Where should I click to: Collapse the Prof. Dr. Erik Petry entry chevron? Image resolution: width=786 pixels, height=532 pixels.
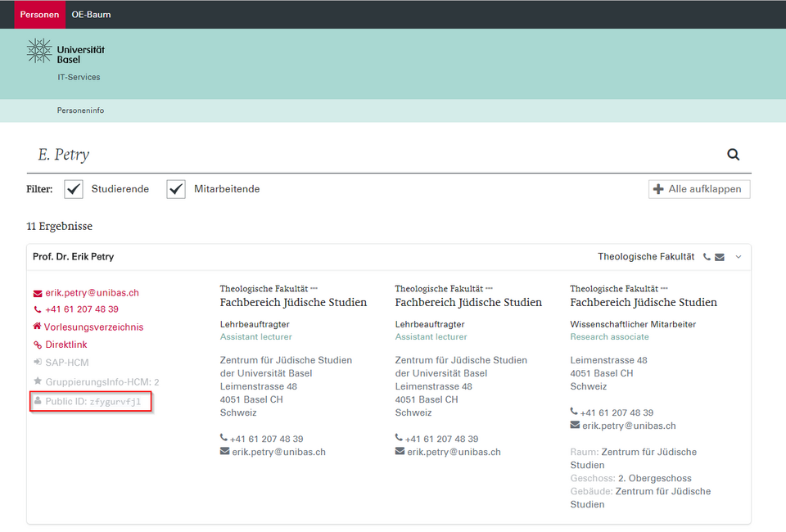pyautogui.click(x=739, y=257)
